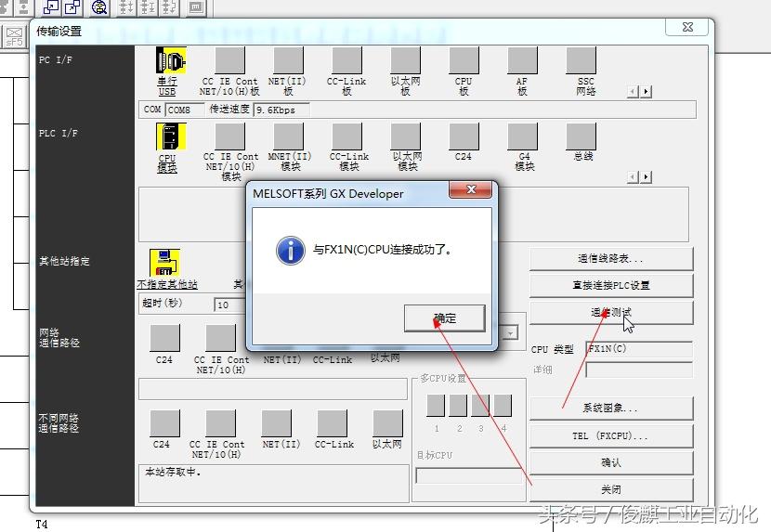Click the 其他站指定 label

pos(64,261)
